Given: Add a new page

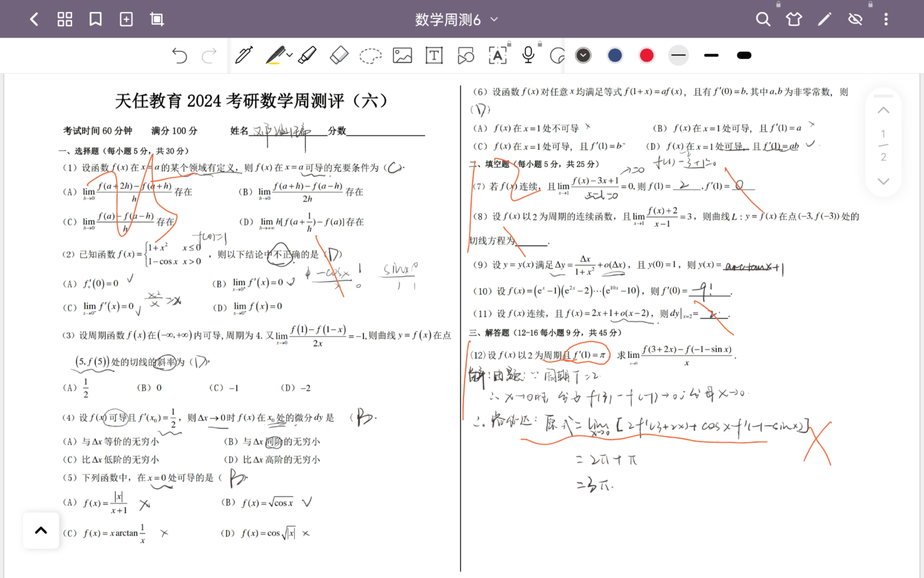Looking at the screenshot, I should coord(126,19).
